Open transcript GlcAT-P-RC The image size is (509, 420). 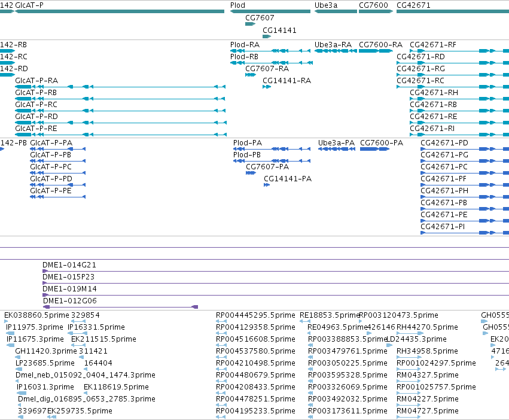click(x=36, y=105)
